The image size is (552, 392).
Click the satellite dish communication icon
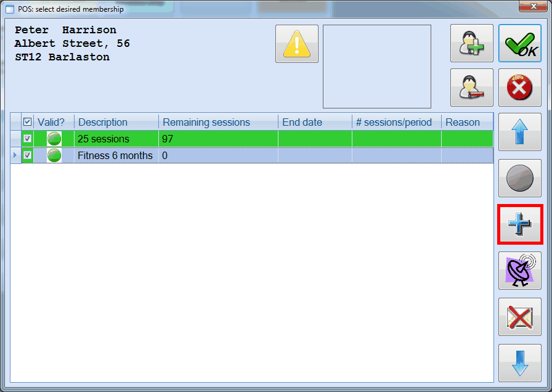[x=519, y=271]
